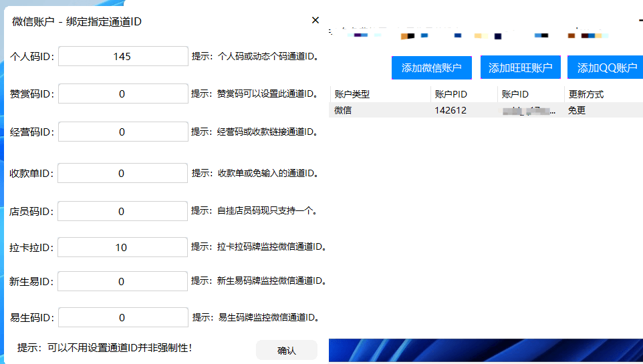The width and height of the screenshot is (643, 364).
Task: Click the 账户ID column header
Action: click(530, 94)
